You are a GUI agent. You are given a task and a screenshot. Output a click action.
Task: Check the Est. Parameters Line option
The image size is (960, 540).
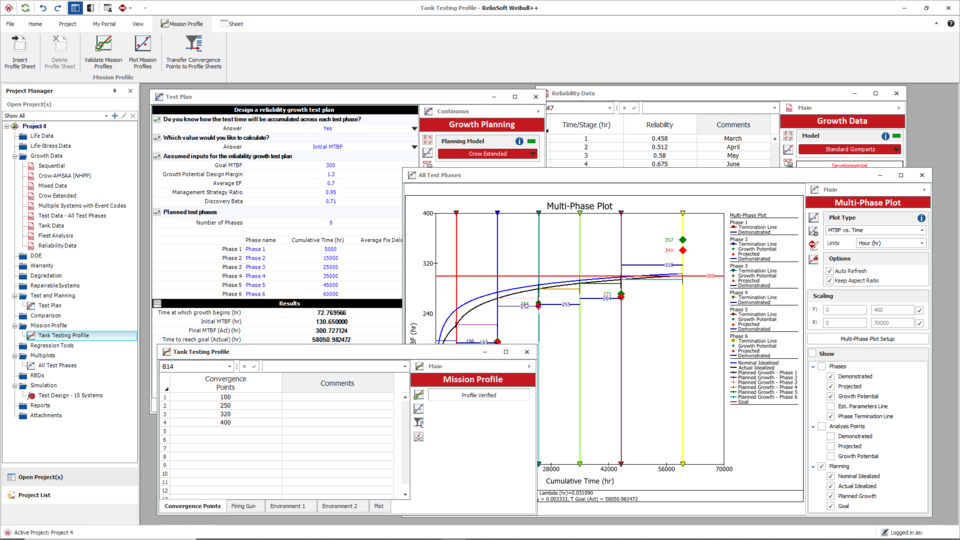tap(831, 407)
